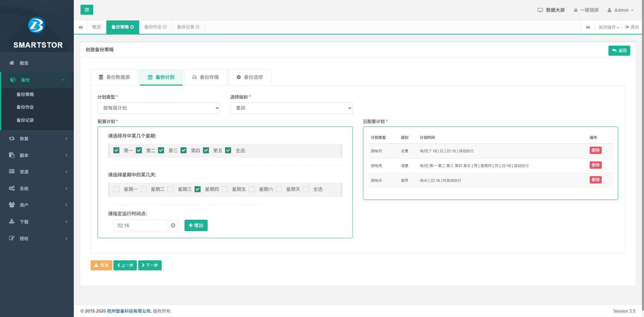The height and width of the screenshot is (317, 644).
Task: Click the 系统 gears icon in sidebar
Action: point(12,188)
